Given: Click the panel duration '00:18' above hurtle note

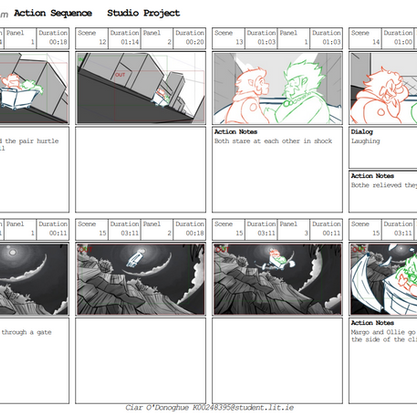Looking at the screenshot, I should pyautogui.click(x=58, y=42).
